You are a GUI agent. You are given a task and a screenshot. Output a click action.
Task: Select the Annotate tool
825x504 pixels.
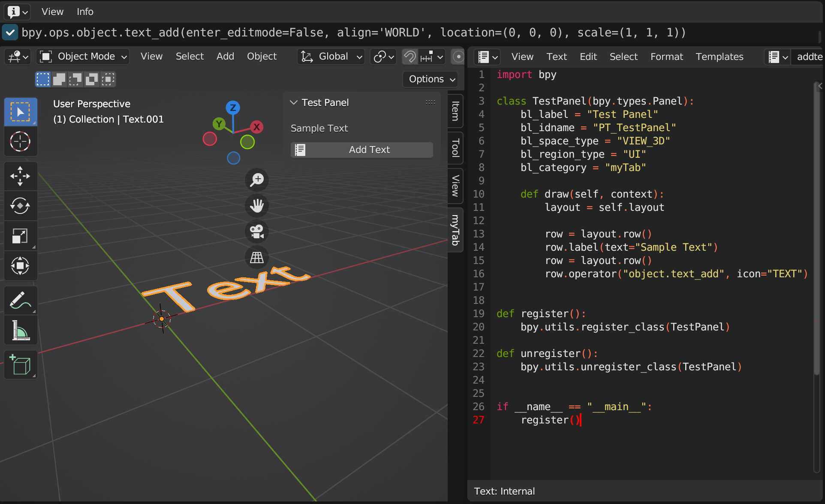[x=21, y=300]
